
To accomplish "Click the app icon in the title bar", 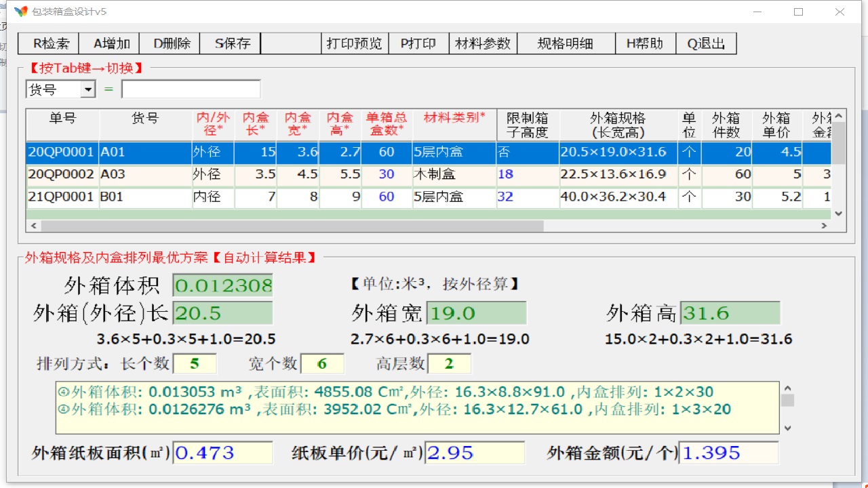I will 21,12.
